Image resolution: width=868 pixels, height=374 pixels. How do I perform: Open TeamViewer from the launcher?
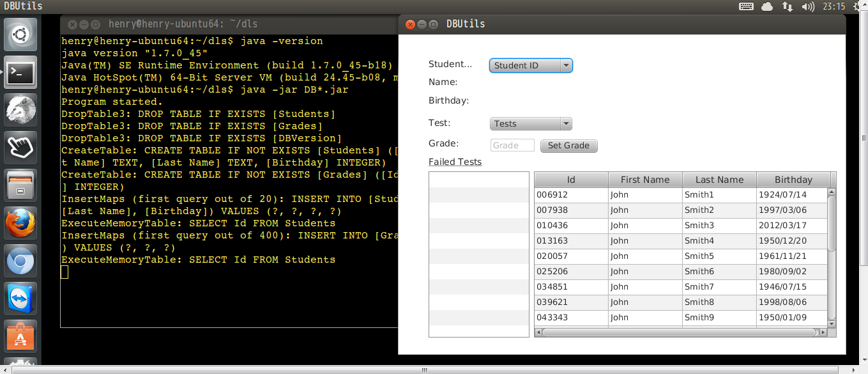(x=21, y=299)
